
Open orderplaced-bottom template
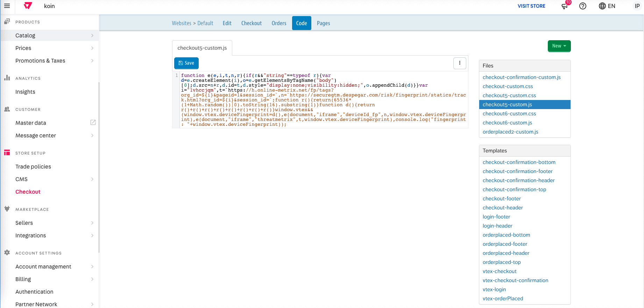click(507, 235)
